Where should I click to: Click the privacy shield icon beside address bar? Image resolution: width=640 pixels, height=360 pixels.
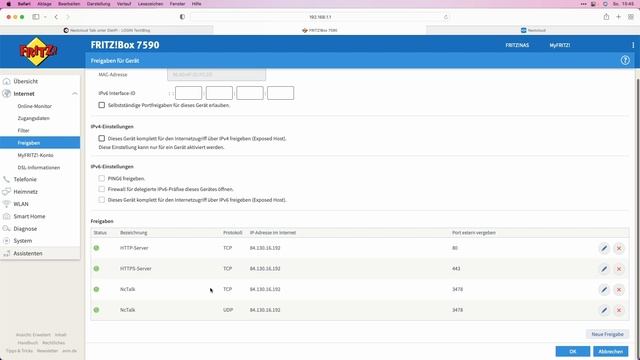tap(182, 17)
